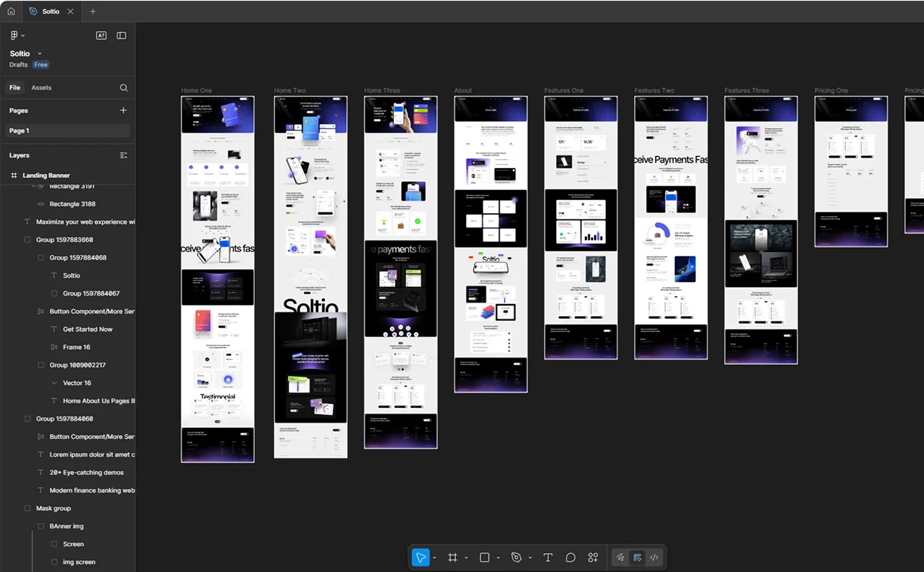Screen dimensions: 924x572
Task: Open the Actions panel from the toolbar
Action: (593, 557)
